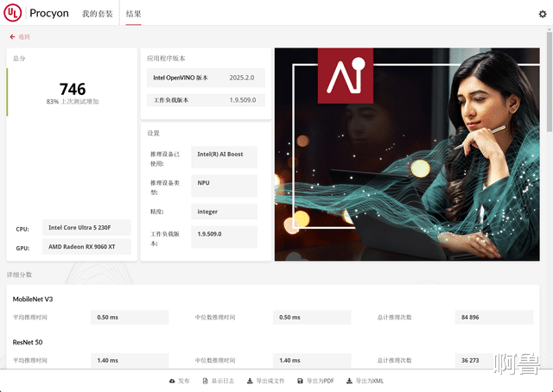Click the 显示日志 button label
The height and width of the screenshot is (392, 553).
coord(223,381)
